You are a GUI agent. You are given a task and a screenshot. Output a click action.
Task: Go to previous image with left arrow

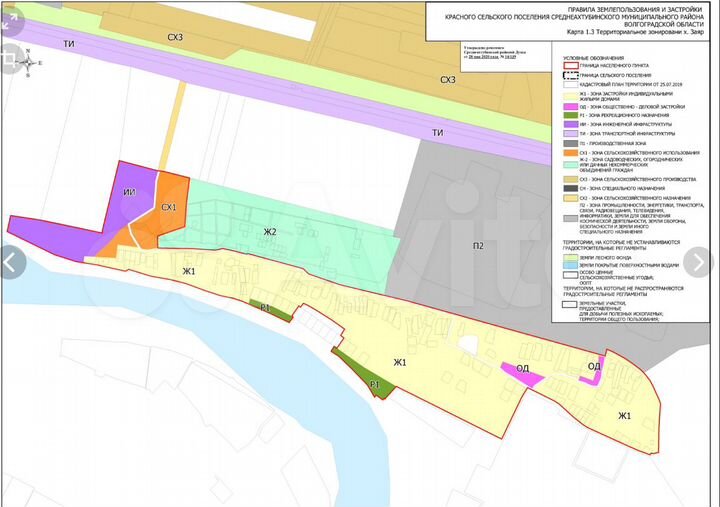[12, 262]
